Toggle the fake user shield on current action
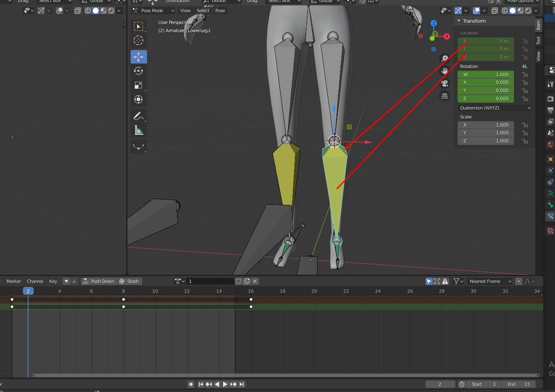Screen dimensions: 555x392 [x=238, y=281]
